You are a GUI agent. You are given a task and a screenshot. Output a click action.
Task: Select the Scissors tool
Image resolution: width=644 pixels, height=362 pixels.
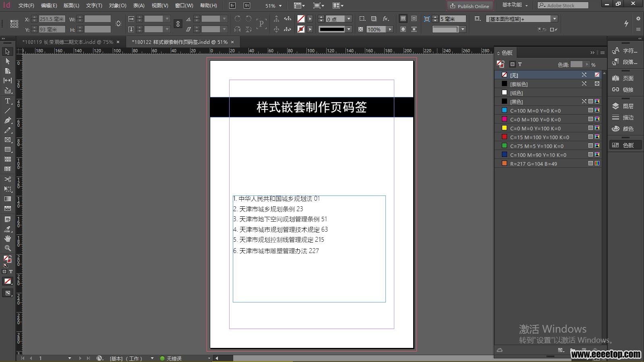[x=7, y=179]
